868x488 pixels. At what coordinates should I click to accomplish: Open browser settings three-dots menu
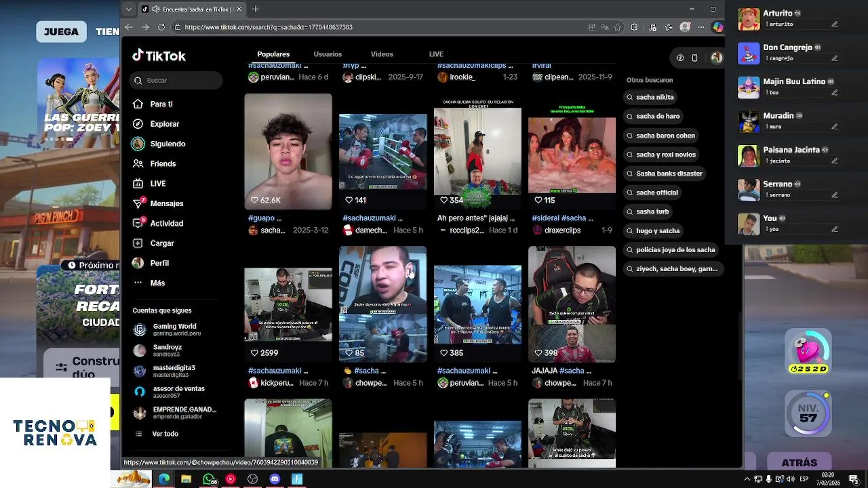[x=701, y=27]
